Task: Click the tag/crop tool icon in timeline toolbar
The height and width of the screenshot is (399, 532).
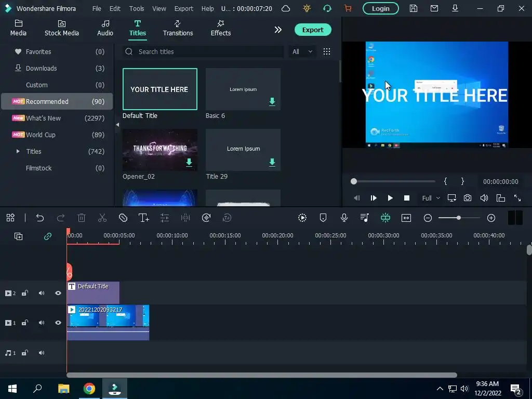Action: [x=123, y=218]
